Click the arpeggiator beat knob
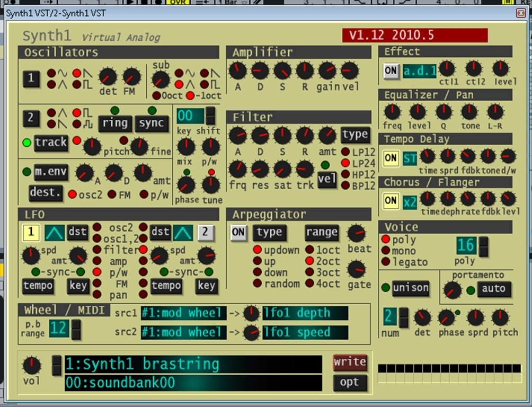The image size is (532, 407). coord(356,233)
